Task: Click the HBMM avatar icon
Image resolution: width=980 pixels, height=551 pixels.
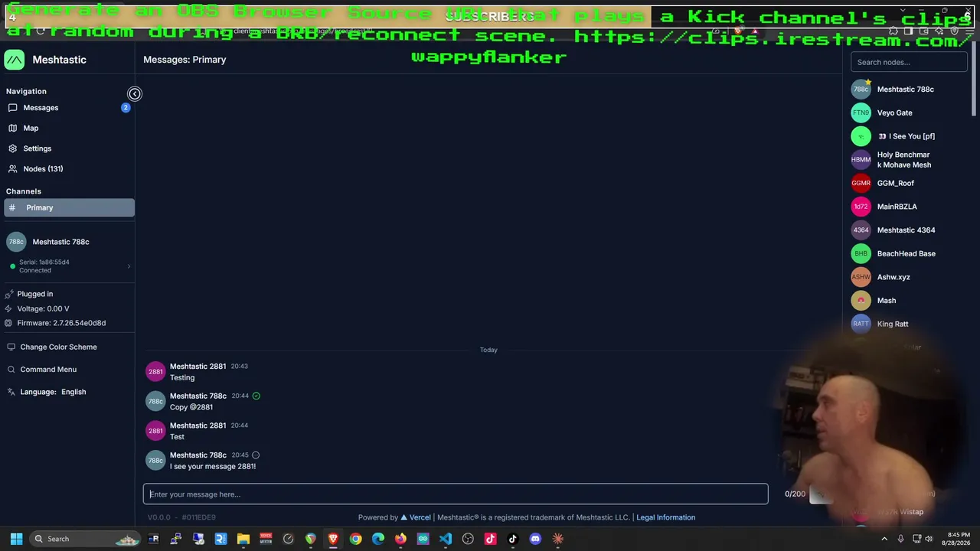Action: pyautogui.click(x=861, y=160)
